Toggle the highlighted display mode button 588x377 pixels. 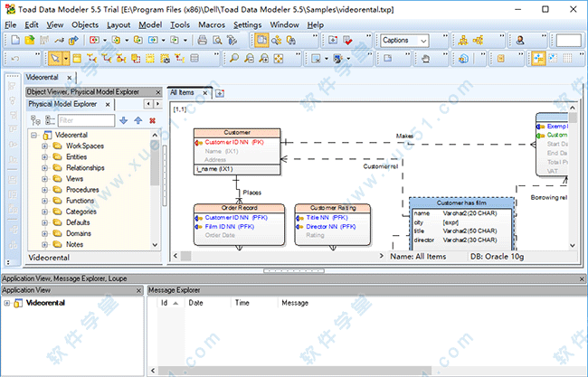[x=261, y=40]
